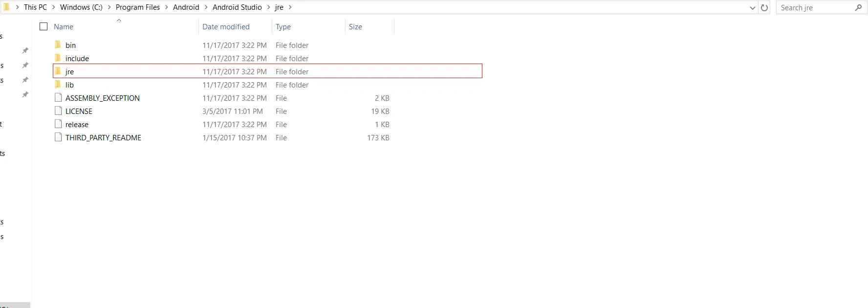Expand chevron before This PC breadcrumb
The width and height of the screenshot is (868, 308).
(x=17, y=7)
